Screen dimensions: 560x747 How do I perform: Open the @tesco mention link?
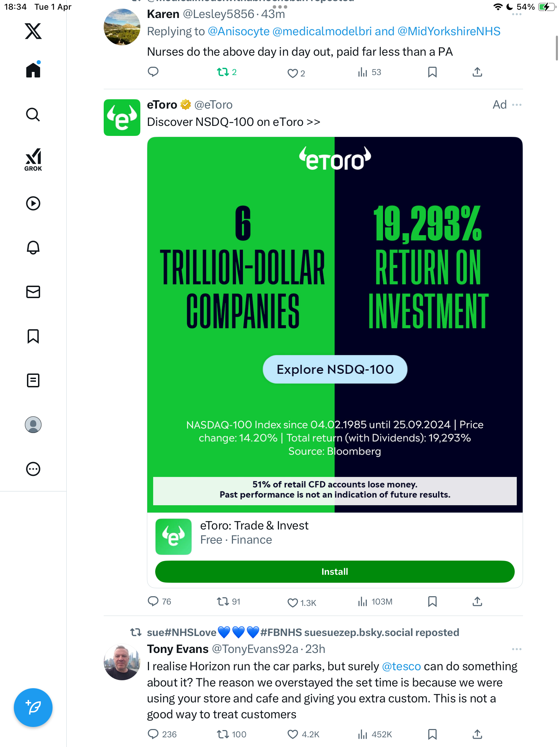[x=401, y=666]
